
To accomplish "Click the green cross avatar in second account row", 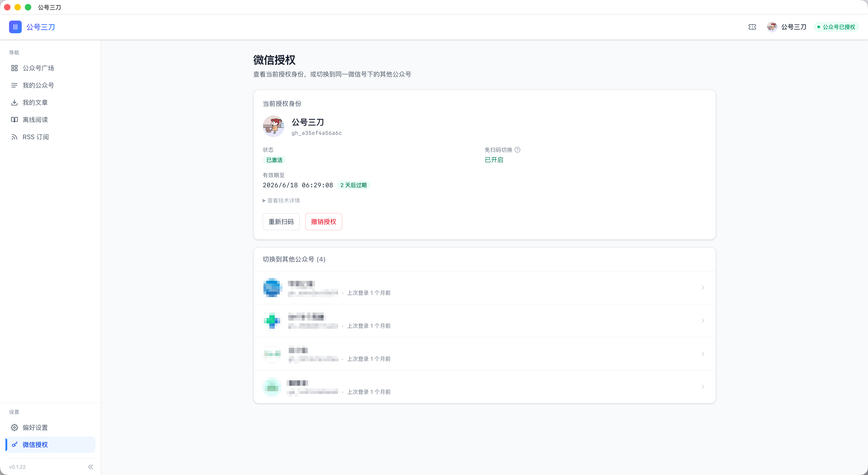I will click(272, 321).
